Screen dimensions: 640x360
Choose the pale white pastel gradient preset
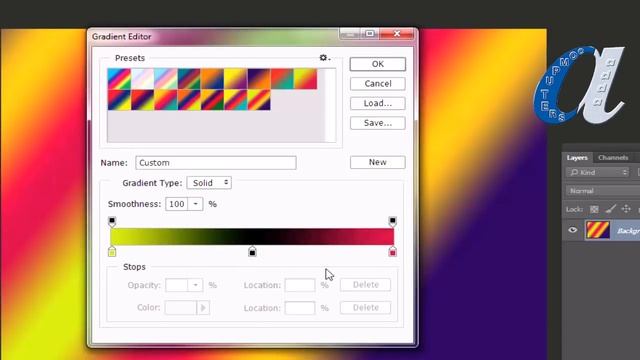142,79
